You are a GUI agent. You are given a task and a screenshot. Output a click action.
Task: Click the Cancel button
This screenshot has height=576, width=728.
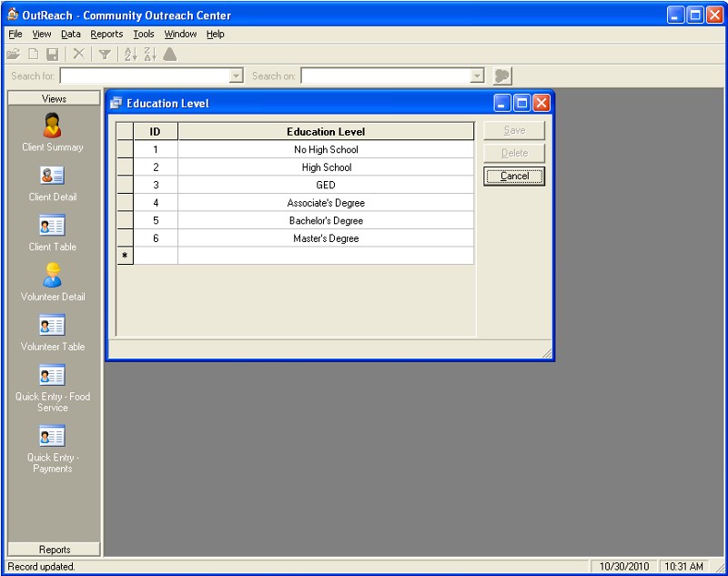[514, 177]
